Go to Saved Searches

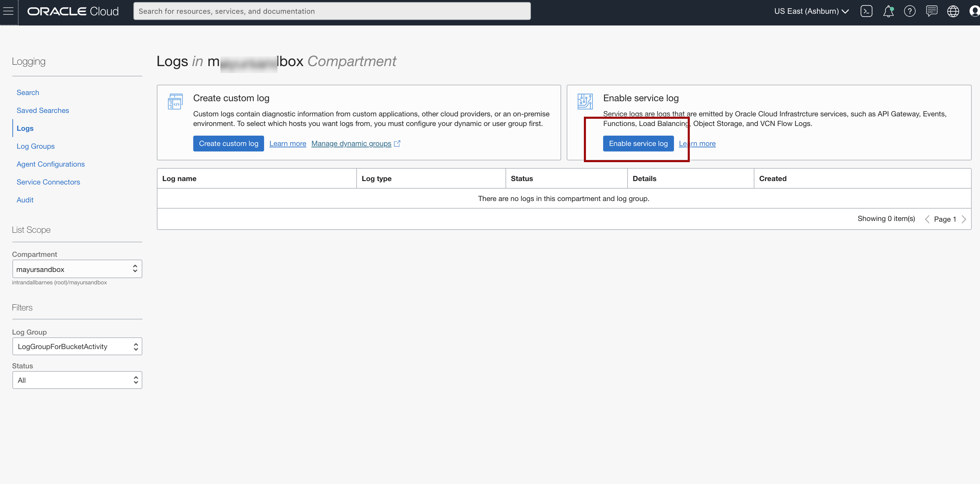[x=43, y=111]
